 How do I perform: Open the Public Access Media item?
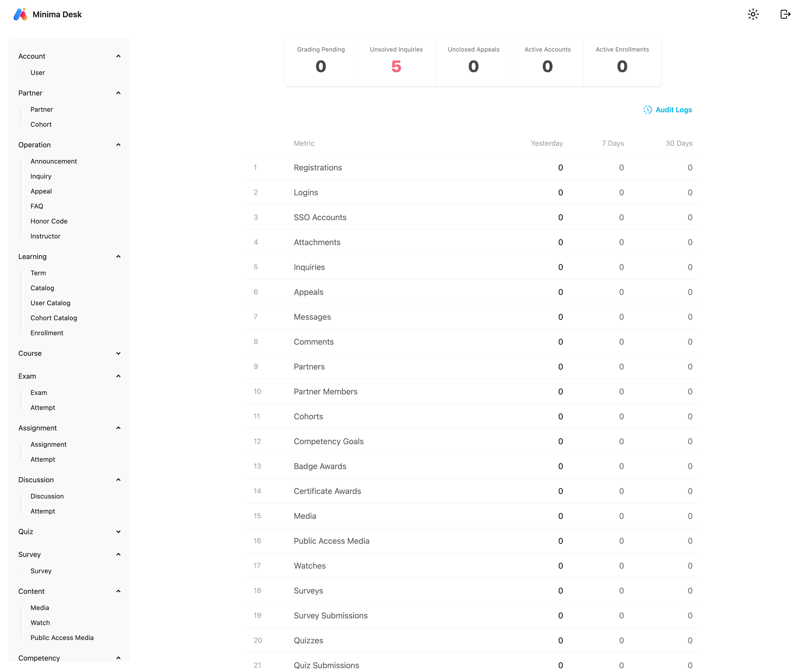(x=62, y=637)
